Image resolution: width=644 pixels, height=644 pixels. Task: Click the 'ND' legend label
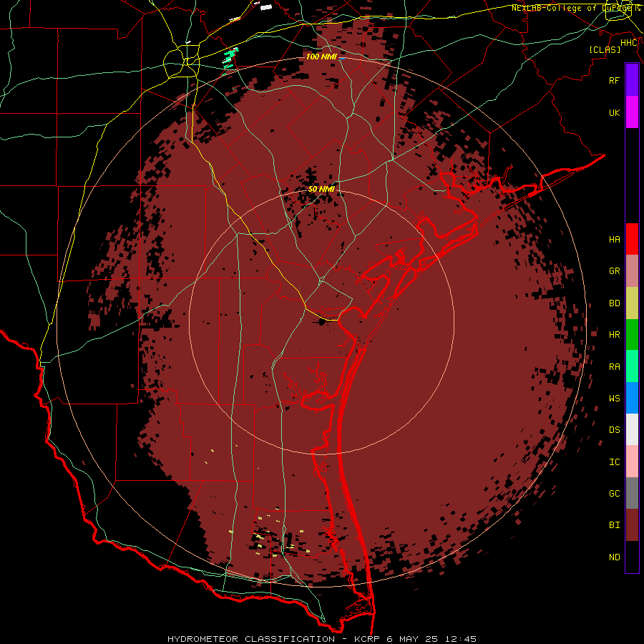pos(615,557)
